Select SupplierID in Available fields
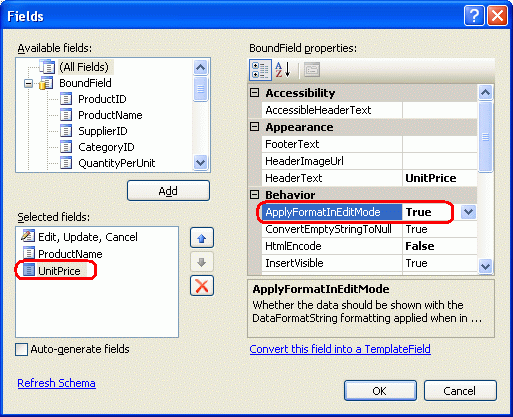The image size is (513, 417). click(103, 131)
